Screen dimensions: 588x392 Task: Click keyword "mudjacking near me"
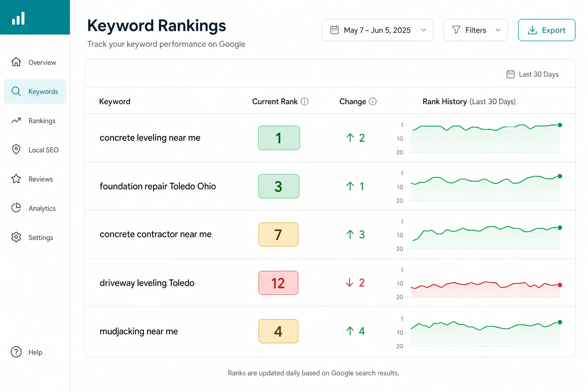click(139, 331)
